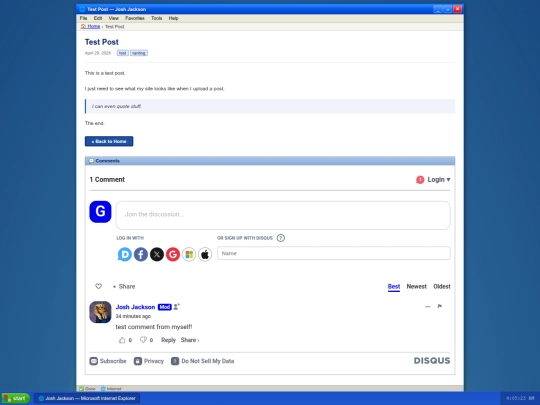The width and height of the screenshot is (540, 405).
Task: Upvote the Josh Jackson comment
Action: (x=122, y=340)
